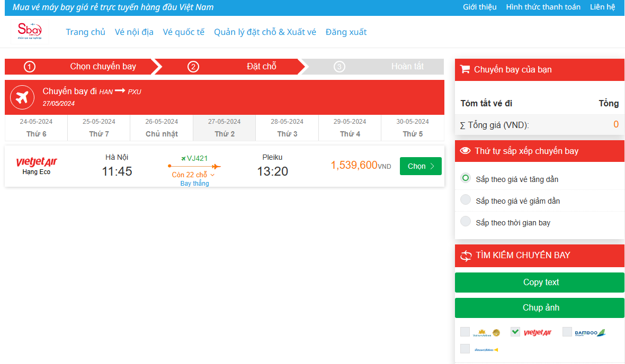Open the Hình thức thanh toán link
This screenshot has width=625, height=364.
pyautogui.click(x=543, y=7)
